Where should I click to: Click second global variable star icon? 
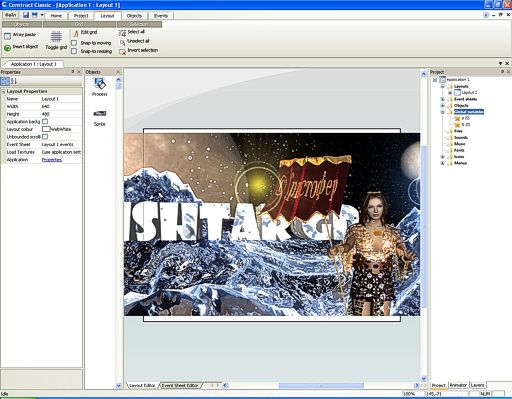pyautogui.click(x=457, y=125)
